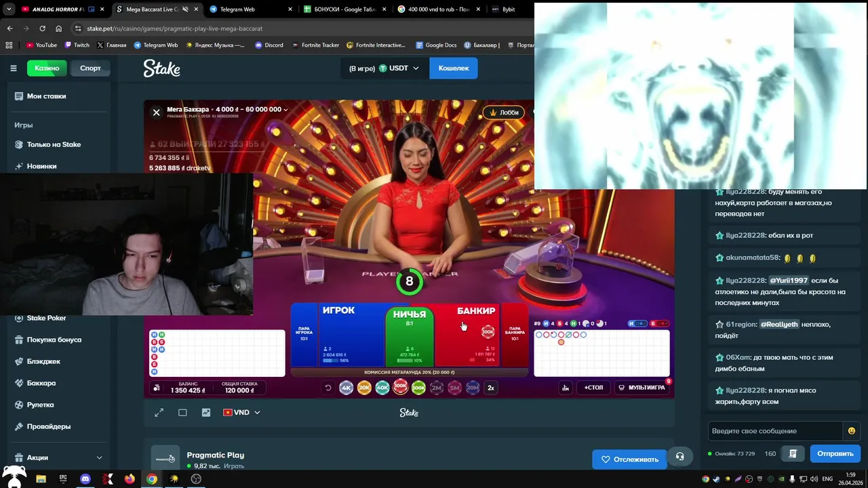Bet on БАНКИР area
Image resolution: width=868 pixels, height=488 pixels.
pos(468,335)
